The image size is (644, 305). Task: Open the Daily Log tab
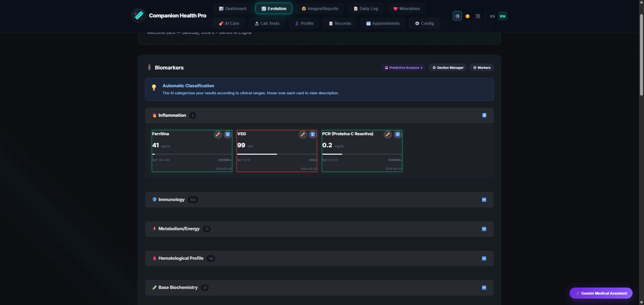click(366, 9)
